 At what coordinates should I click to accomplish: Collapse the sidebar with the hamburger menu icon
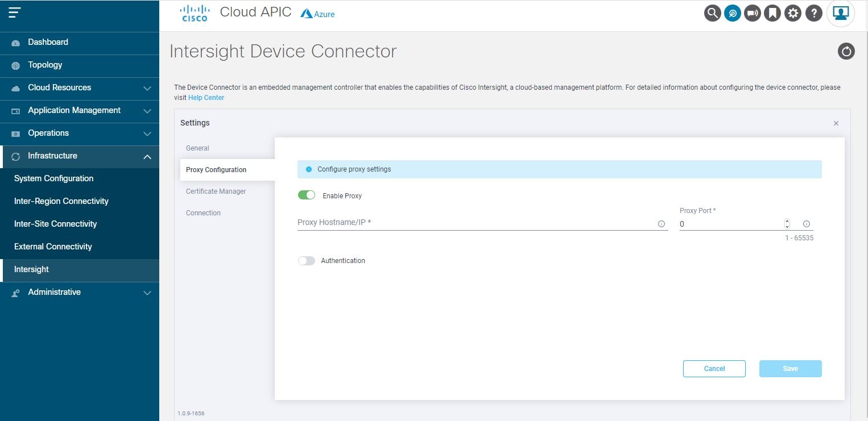(x=15, y=12)
